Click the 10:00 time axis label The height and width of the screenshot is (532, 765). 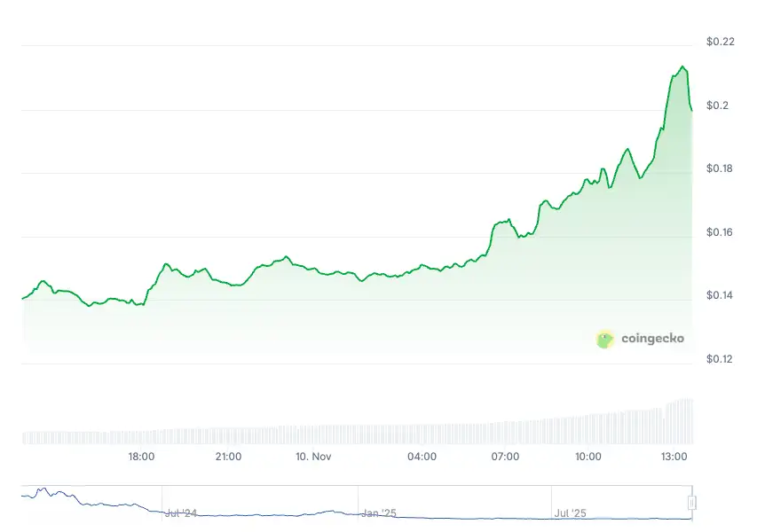[x=588, y=458]
